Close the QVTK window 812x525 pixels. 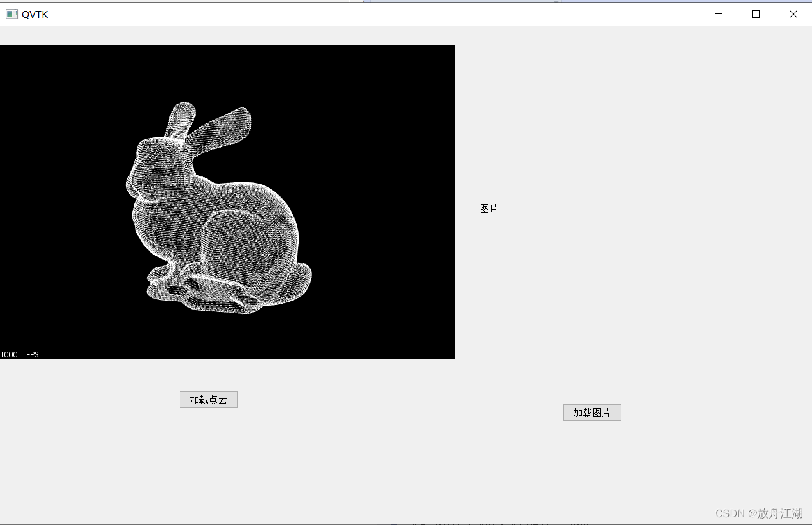click(793, 14)
